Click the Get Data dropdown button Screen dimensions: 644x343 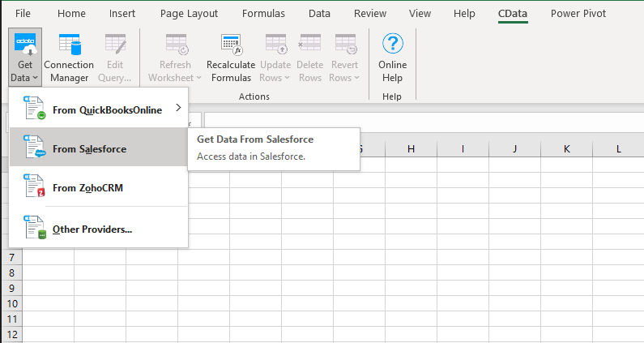[25, 58]
